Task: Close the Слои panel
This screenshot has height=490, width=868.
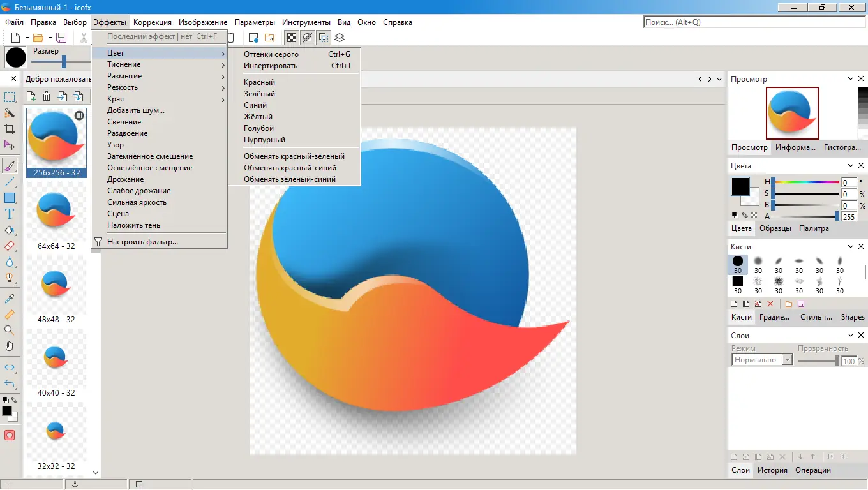Action: (862, 335)
